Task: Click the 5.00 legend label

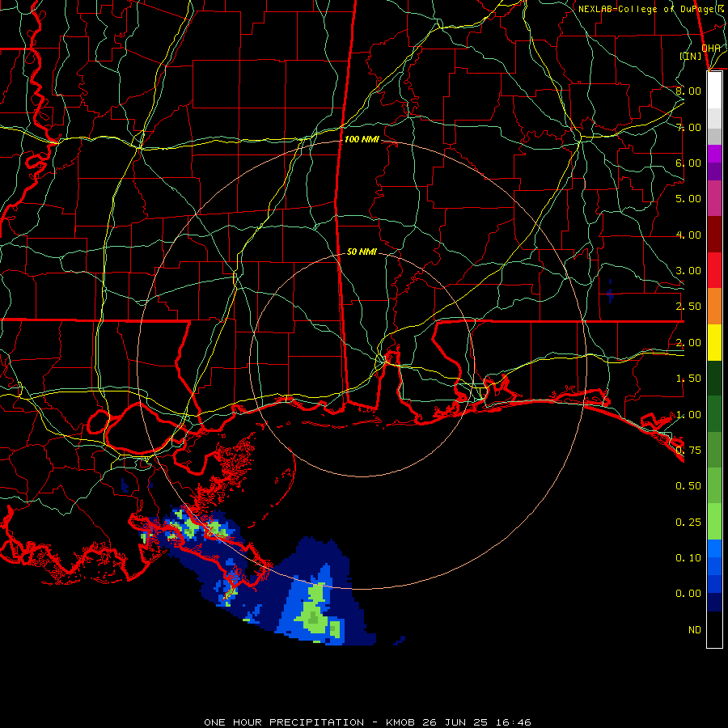Action: [x=688, y=199]
